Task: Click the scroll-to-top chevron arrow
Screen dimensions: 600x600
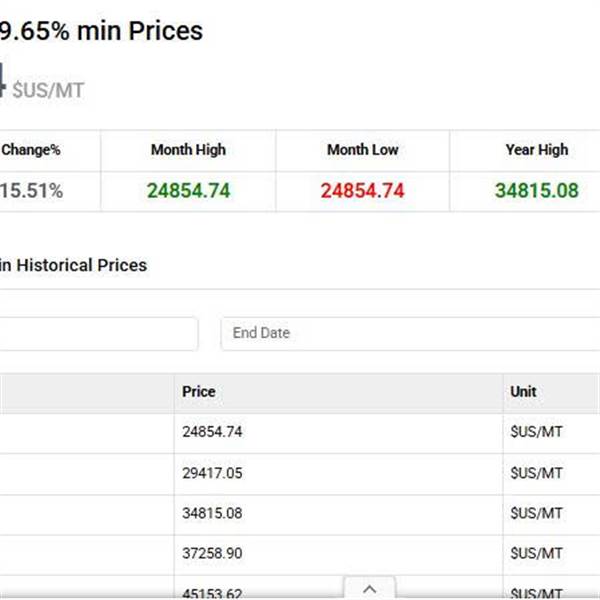Action: click(369, 589)
